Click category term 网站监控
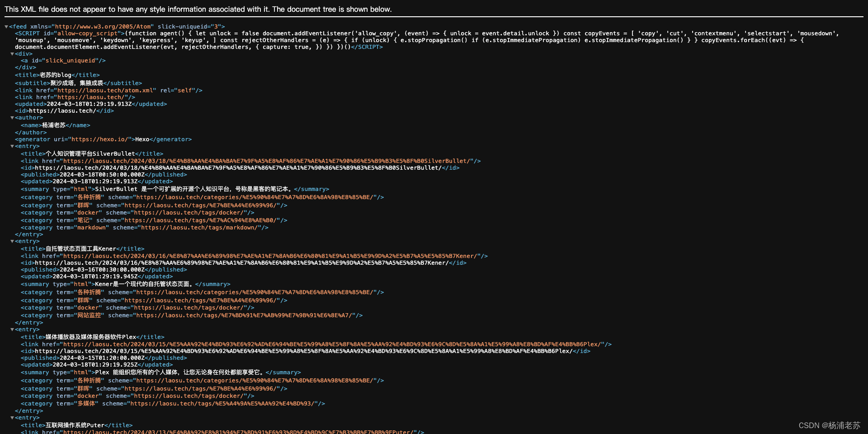Image resolution: width=868 pixels, height=434 pixels. tap(89, 315)
